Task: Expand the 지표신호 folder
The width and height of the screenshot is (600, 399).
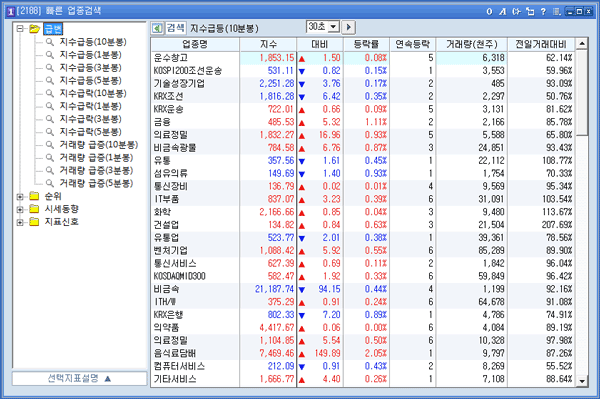Action: (x=20, y=222)
